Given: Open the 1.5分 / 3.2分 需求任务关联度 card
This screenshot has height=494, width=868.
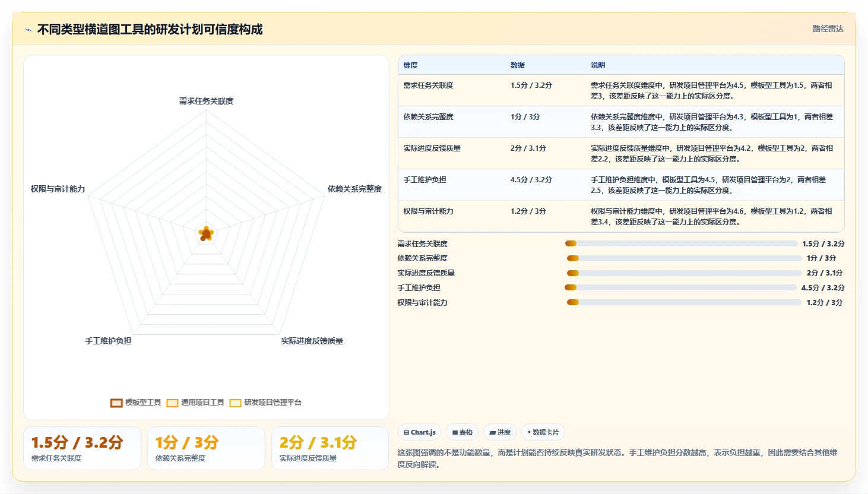Looking at the screenshot, I should (82, 448).
